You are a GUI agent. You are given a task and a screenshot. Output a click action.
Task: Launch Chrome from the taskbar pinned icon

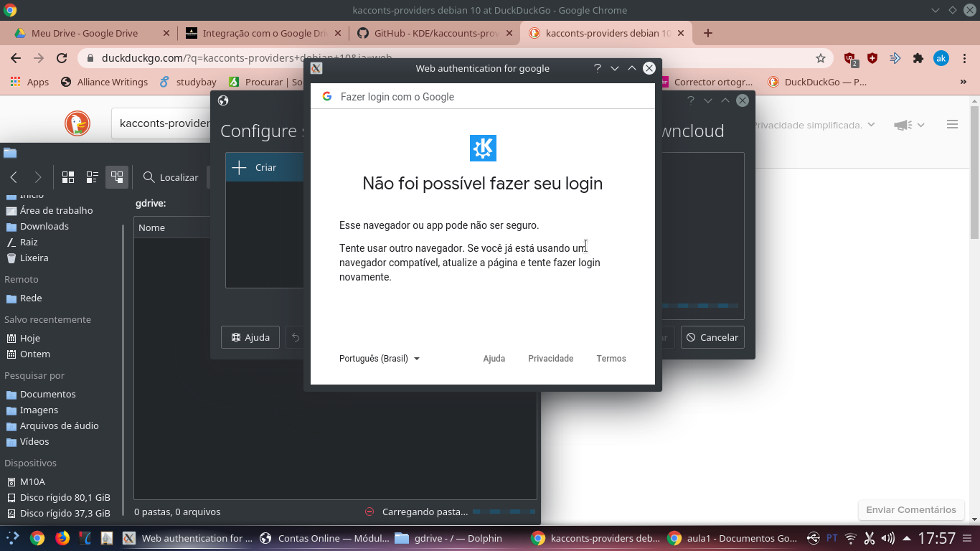pyautogui.click(x=37, y=538)
